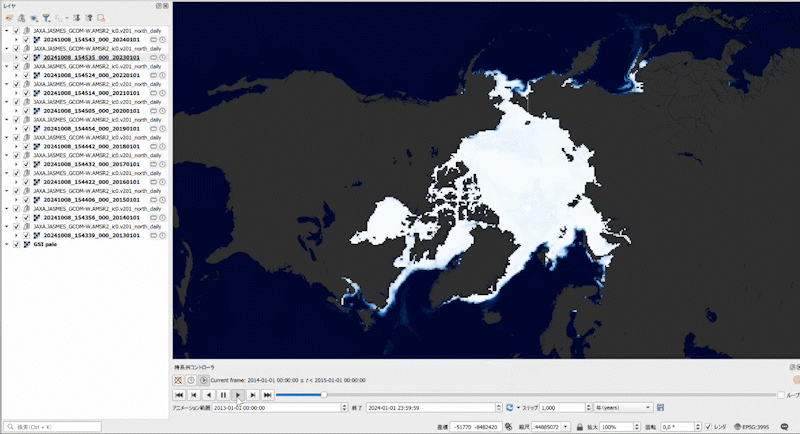Select the fixed range temporal navigation clock icon

click(x=191, y=380)
